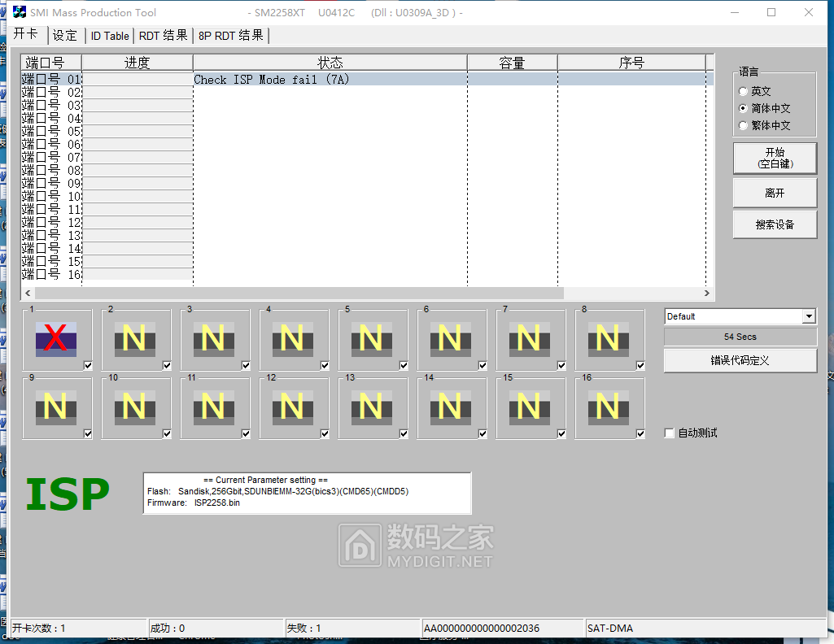The image size is (834, 644).
Task: Click the progress bar for port 03
Action: pos(138,105)
